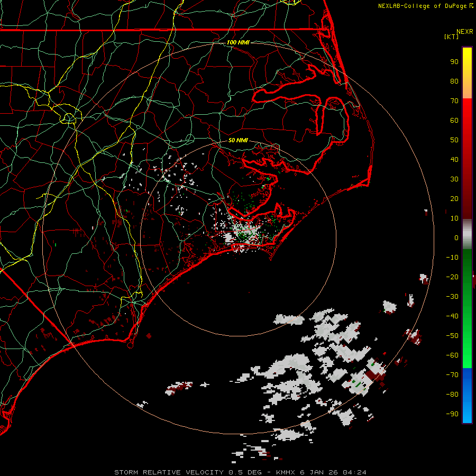
Task: Click the -80 value on the velocity scale
Action: click(x=452, y=395)
